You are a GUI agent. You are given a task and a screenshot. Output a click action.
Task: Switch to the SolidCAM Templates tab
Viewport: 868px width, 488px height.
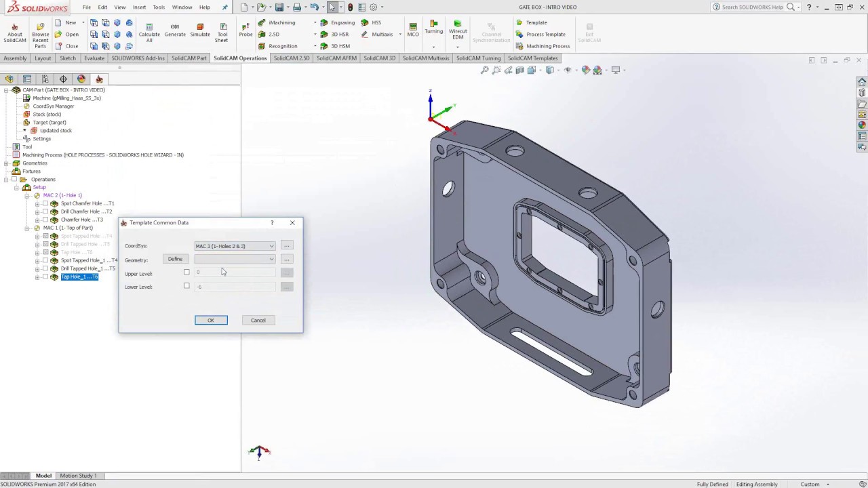532,58
